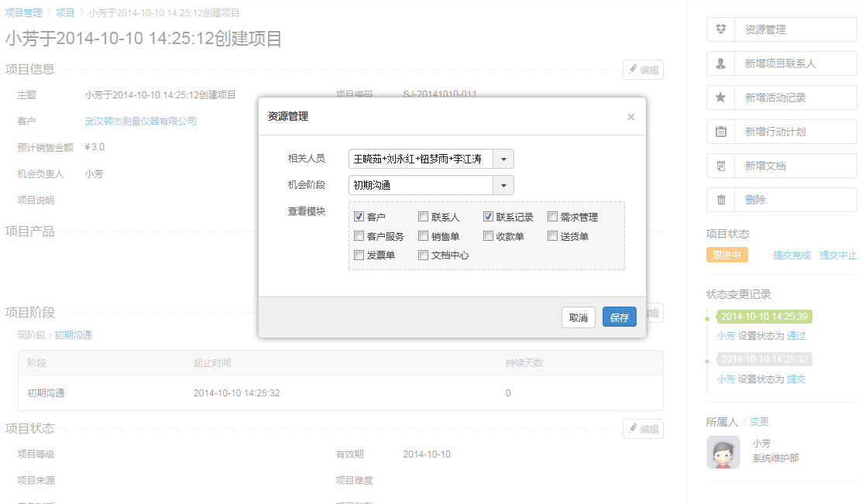Navigate to 项目 breadcrumb item
The image size is (862, 504).
66,13
